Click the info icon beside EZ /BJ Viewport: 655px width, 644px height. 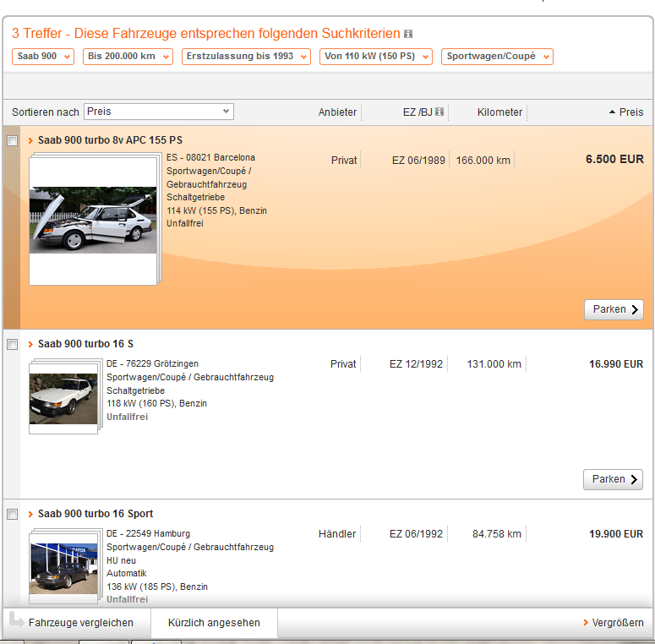439,112
